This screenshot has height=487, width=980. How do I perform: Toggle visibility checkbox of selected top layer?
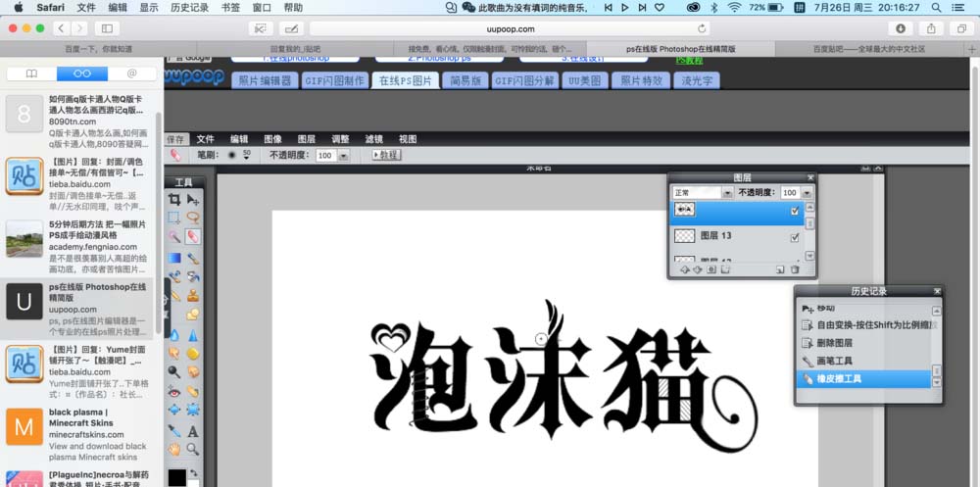coord(795,212)
